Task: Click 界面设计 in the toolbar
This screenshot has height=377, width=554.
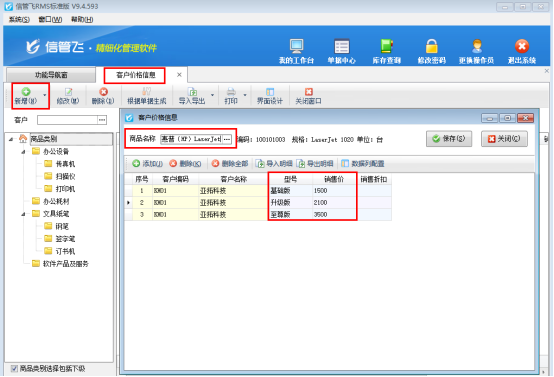Action: tap(270, 96)
